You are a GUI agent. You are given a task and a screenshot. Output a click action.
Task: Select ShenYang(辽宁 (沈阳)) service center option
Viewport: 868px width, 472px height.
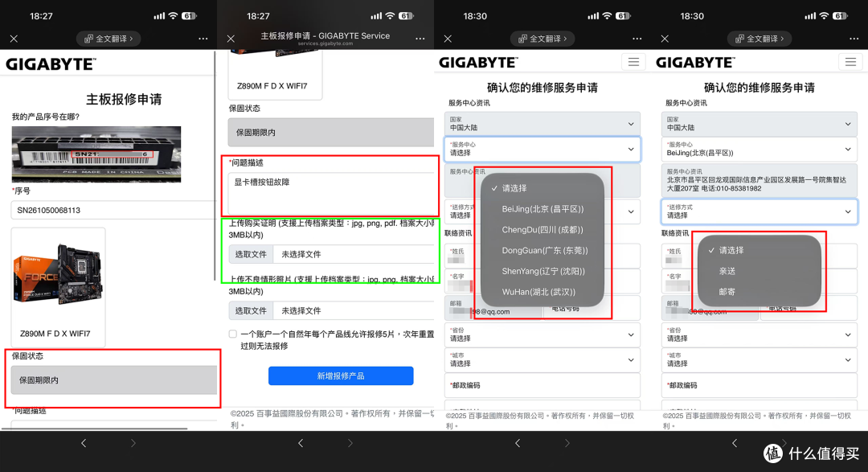click(x=542, y=271)
